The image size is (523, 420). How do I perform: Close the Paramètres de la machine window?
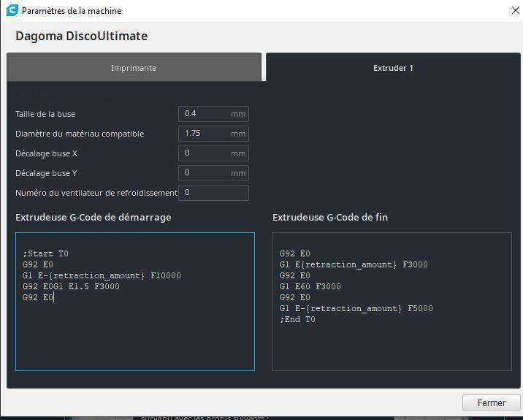click(515, 11)
